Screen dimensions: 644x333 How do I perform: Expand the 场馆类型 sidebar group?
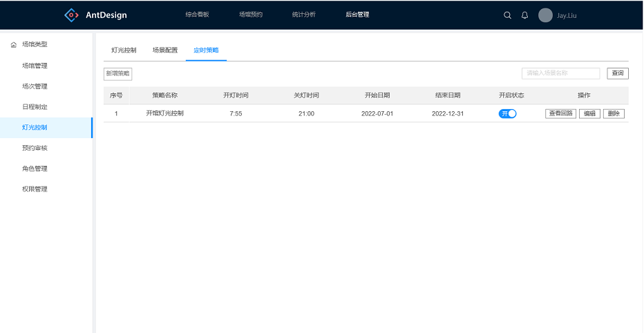point(35,45)
